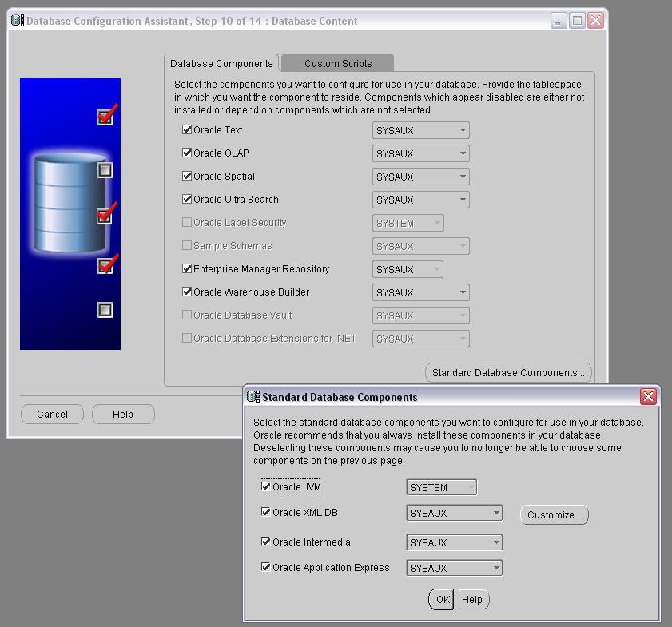Click the database cylinder image in side panel
Image resolution: width=672 pixels, height=627 pixels.
tap(70, 204)
